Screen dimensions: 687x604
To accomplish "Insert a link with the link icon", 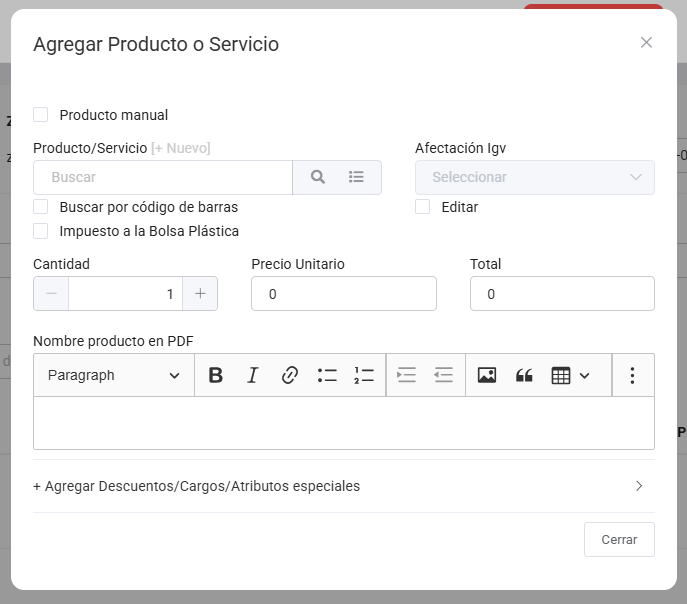I will (290, 375).
